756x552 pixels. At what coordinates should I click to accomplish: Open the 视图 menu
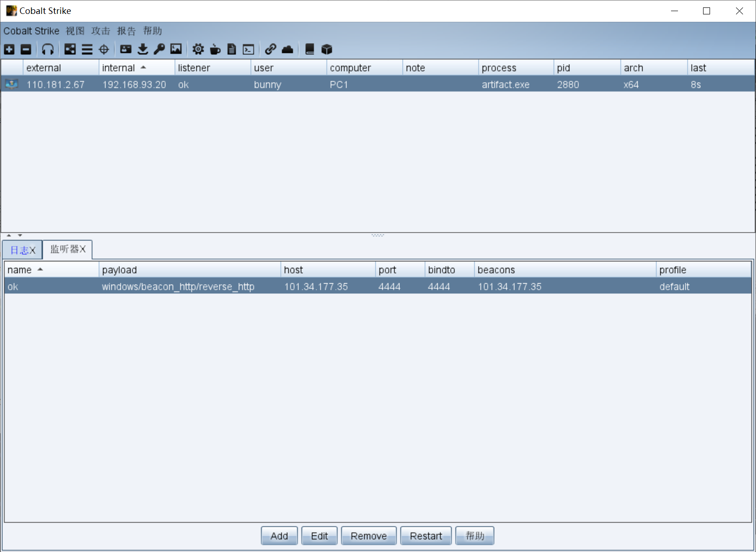pyautogui.click(x=75, y=31)
